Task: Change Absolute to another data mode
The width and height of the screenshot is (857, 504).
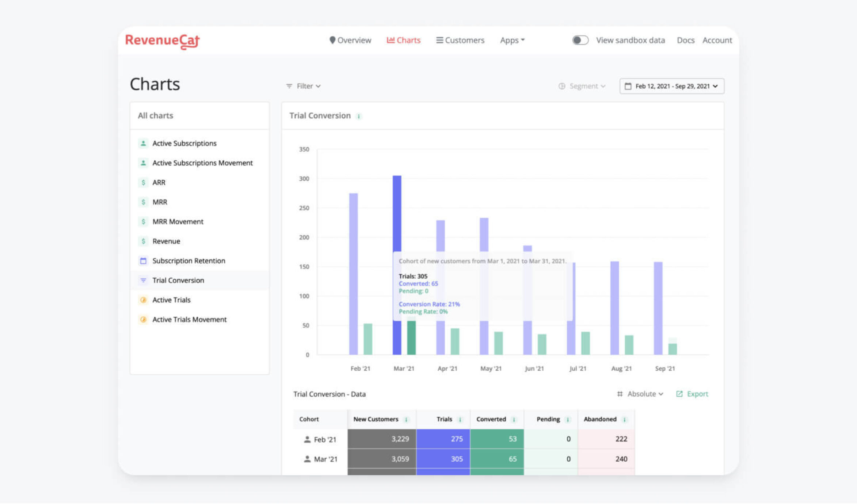Action: pos(644,394)
